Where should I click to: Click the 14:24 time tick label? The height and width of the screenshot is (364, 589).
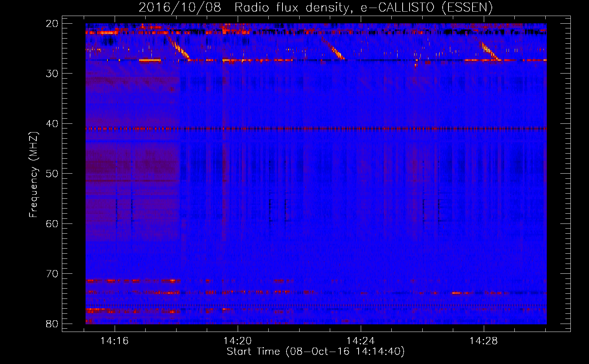pos(360,341)
